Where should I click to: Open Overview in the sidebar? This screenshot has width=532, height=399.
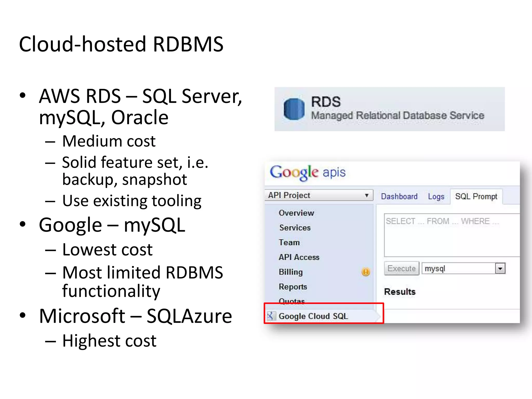pos(296,213)
